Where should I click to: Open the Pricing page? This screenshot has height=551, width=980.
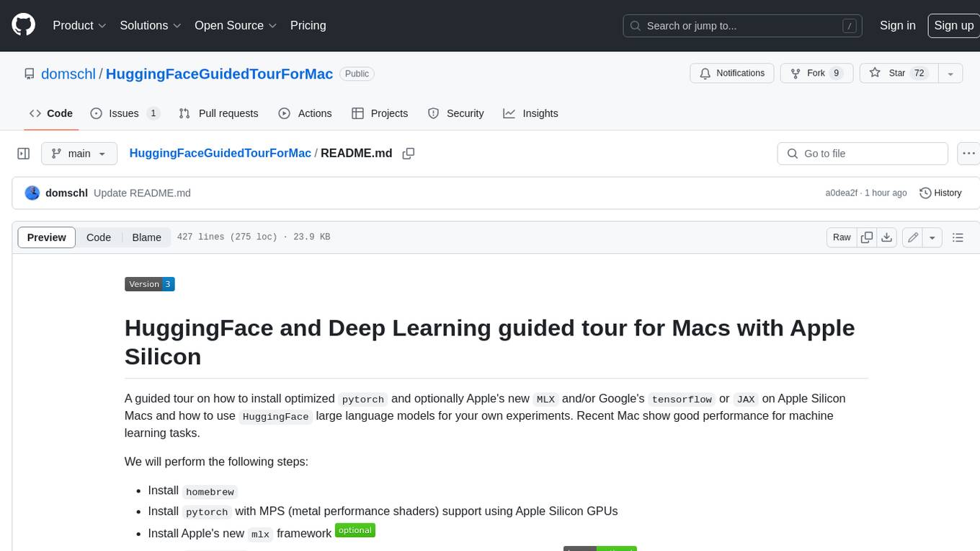click(x=308, y=25)
